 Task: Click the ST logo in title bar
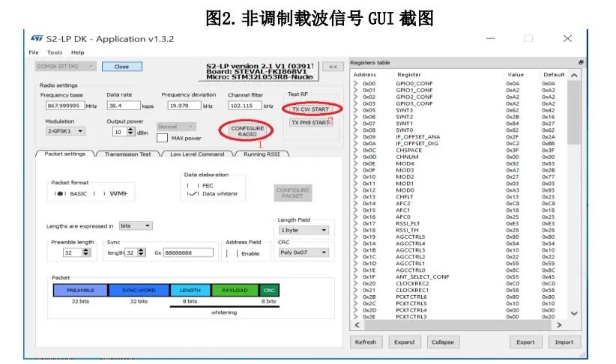click(x=37, y=38)
